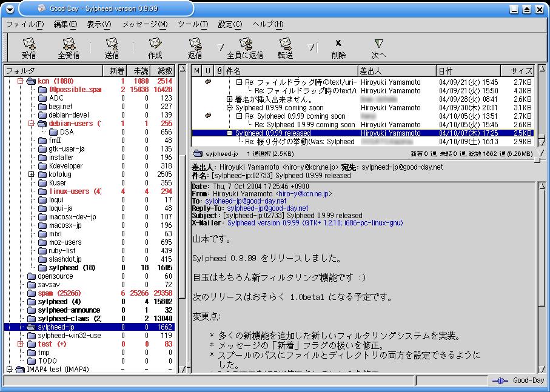Click the 全受信 (receive all) toolbar icon
Viewport: 550px width, 392px height.
pos(69,44)
